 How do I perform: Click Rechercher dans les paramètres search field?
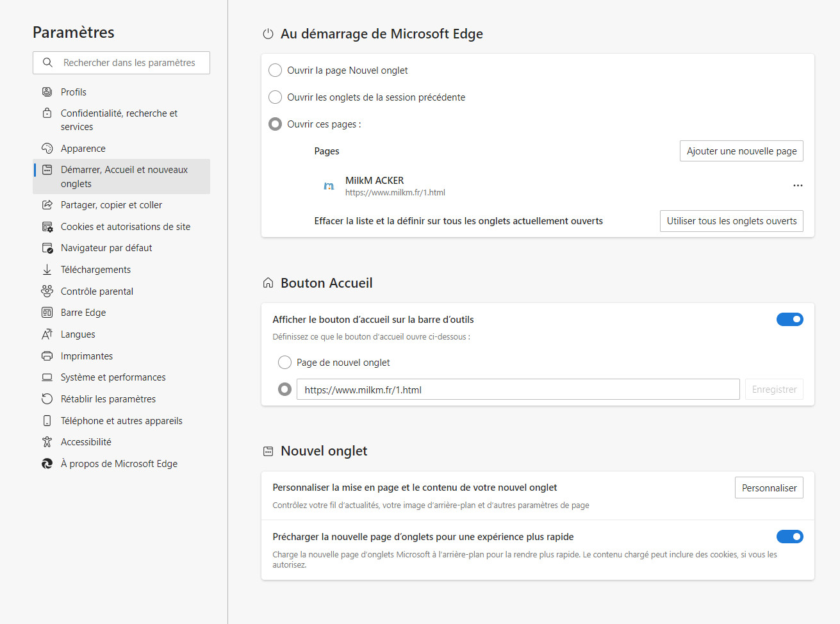(121, 63)
